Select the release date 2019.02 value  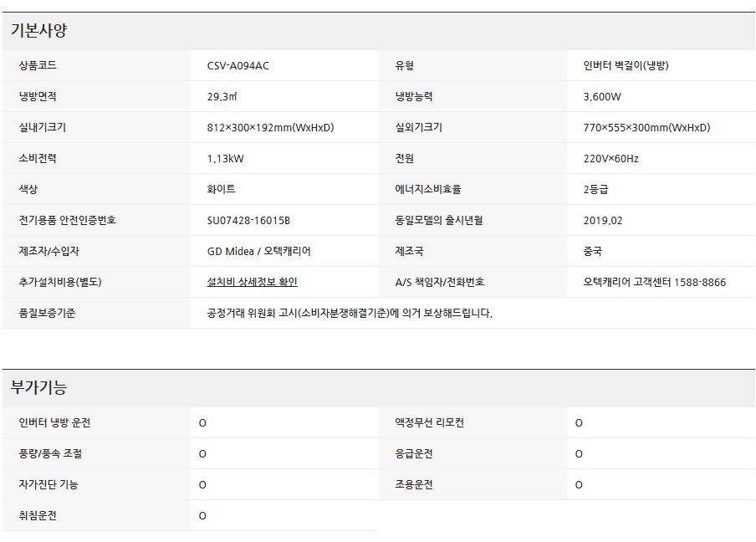[x=602, y=221]
